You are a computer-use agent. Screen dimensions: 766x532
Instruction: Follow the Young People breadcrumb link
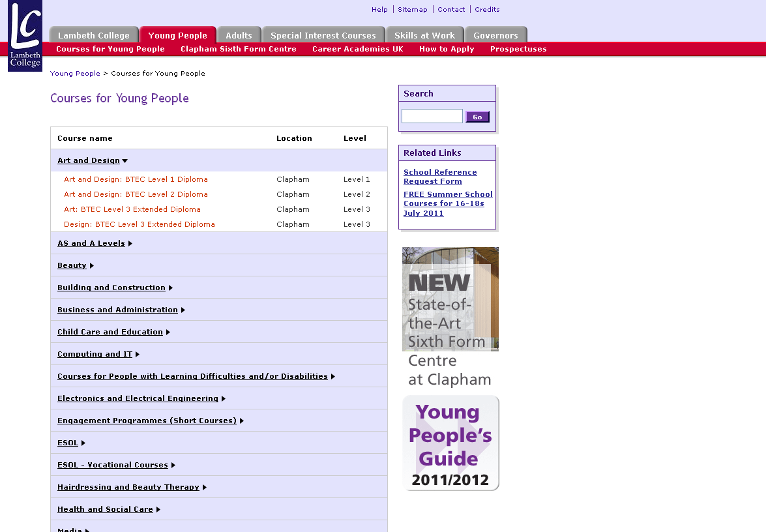tap(75, 74)
